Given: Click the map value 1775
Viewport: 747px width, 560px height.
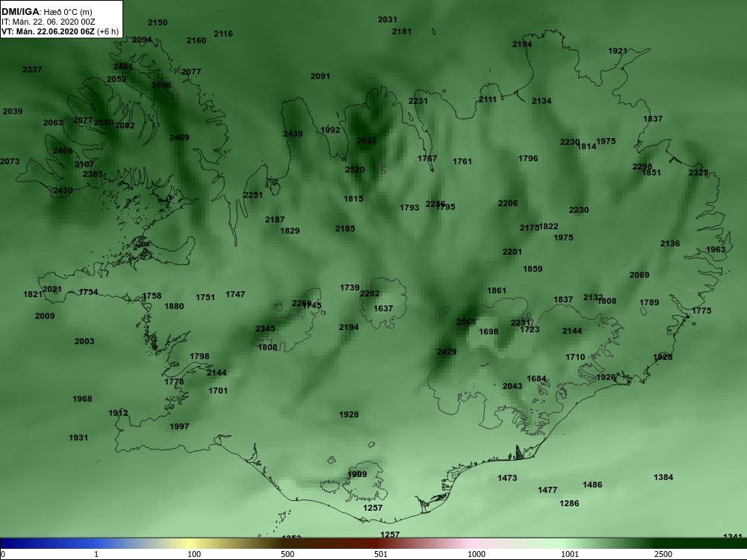Looking at the screenshot, I should 701,311.
